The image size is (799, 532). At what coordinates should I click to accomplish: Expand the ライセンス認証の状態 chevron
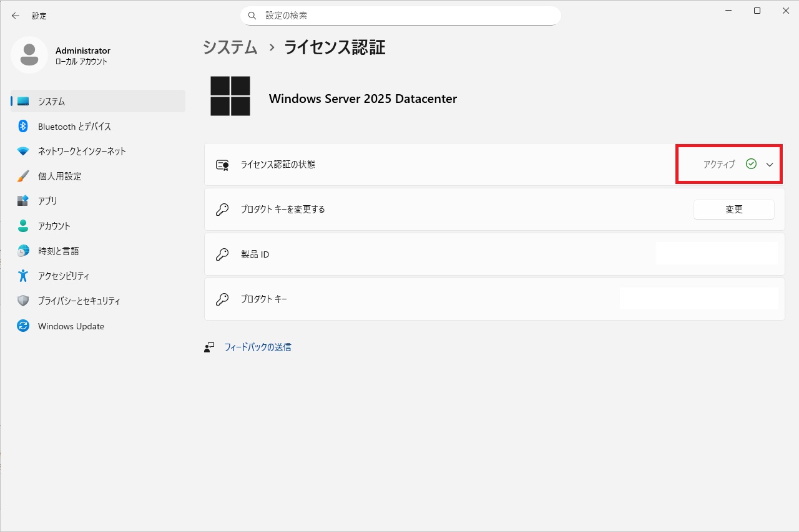click(770, 165)
